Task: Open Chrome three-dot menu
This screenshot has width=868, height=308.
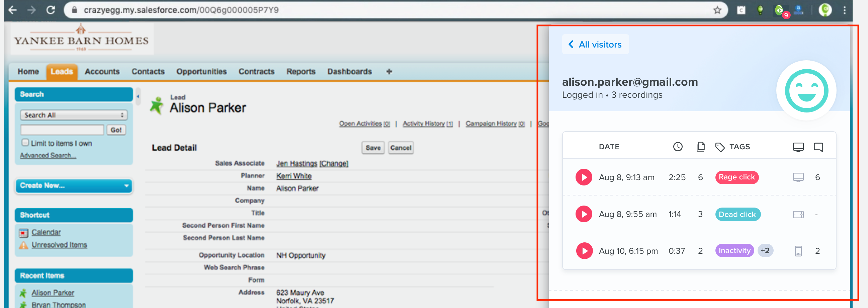Action: (845, 10)
